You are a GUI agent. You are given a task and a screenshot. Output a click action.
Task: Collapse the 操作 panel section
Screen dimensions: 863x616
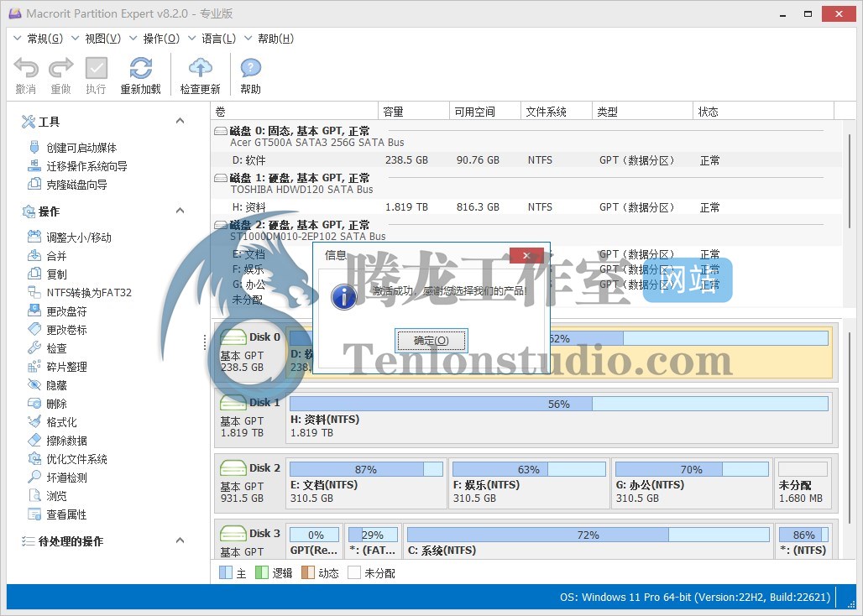[180, 211]
